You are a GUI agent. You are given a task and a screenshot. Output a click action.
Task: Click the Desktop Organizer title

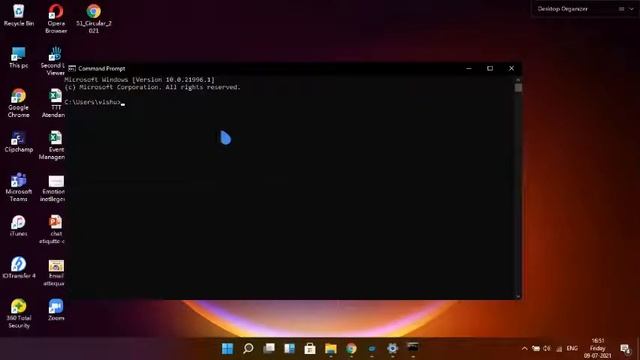click(562, 9)
